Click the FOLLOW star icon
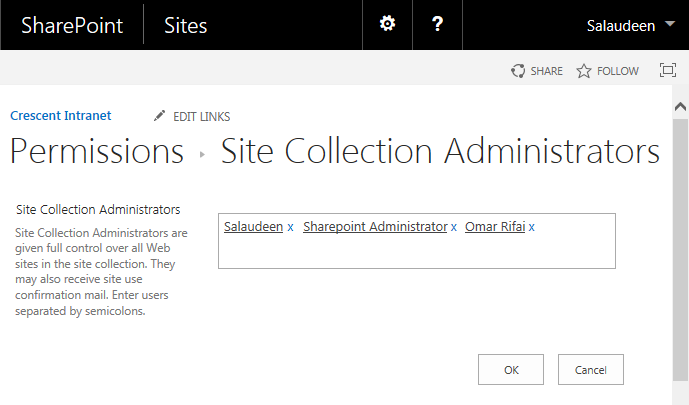The image size is (689, 405). pos(584,71)
